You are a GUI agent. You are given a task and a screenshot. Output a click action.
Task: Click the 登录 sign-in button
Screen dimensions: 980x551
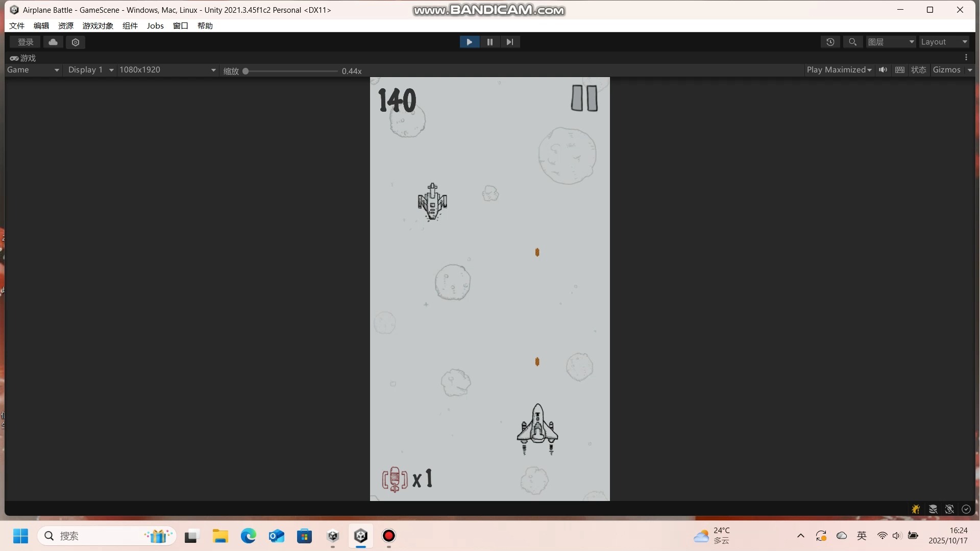(25, 42)
